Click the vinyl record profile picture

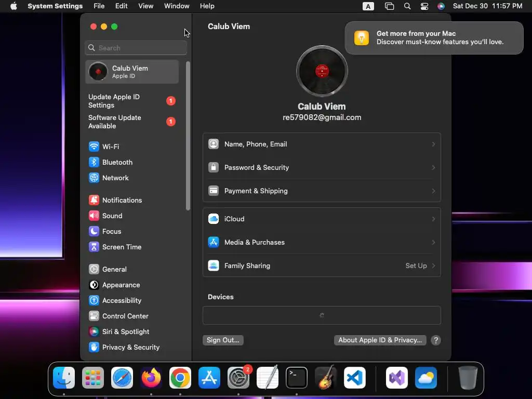pos(322,71)
